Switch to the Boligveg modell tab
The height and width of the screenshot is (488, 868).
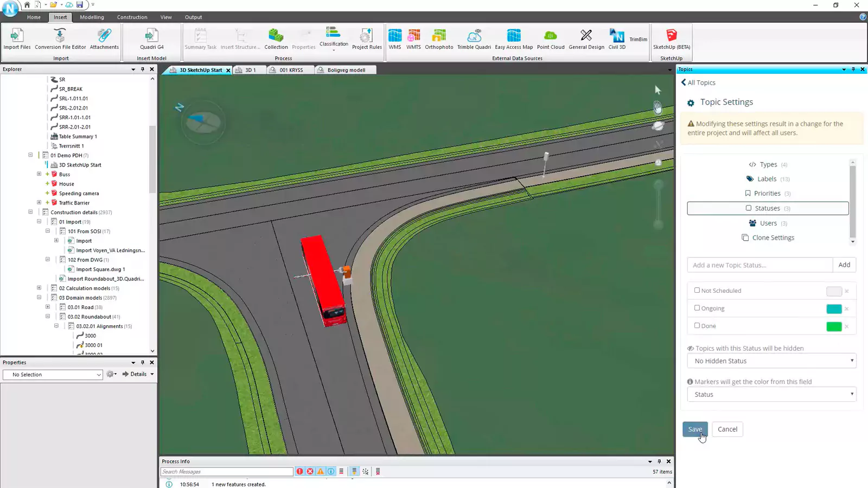point(346,70)
